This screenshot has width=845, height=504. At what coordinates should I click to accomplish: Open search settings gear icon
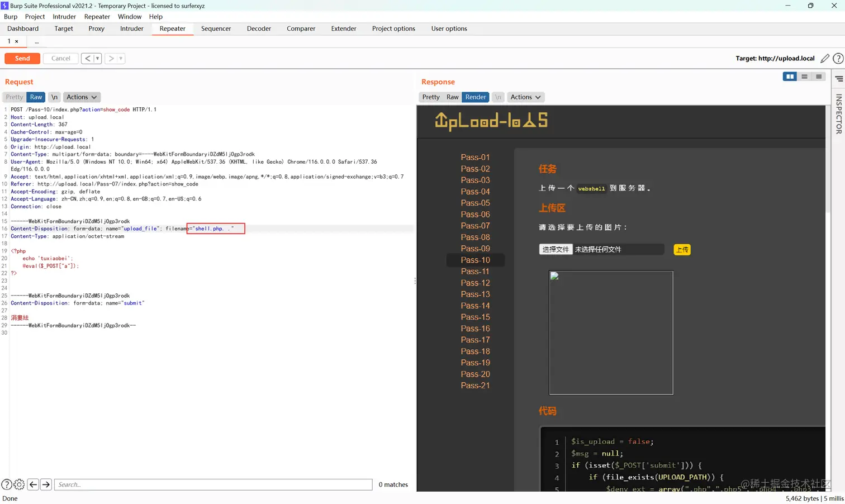point(19,484)
